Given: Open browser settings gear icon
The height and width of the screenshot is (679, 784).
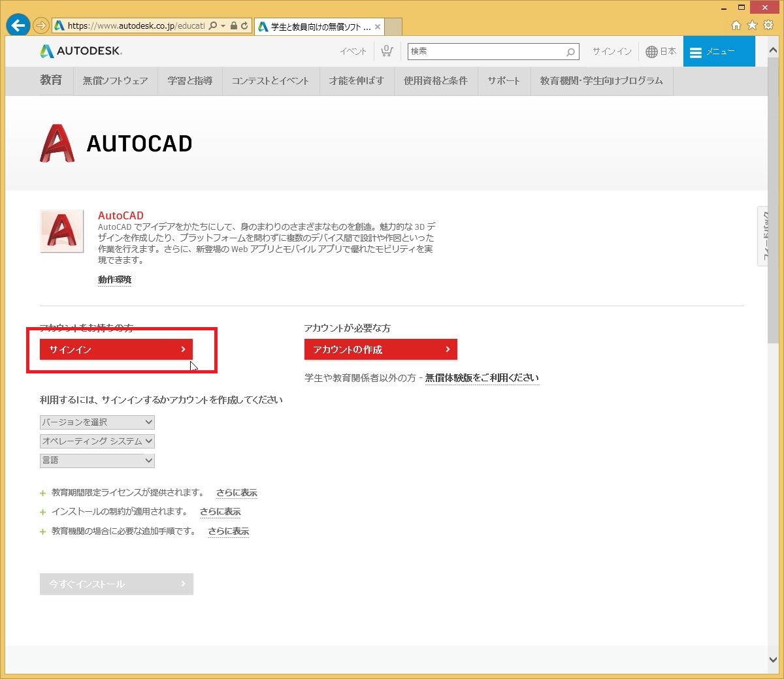Looking at the screenshot, I should [768, 25].
